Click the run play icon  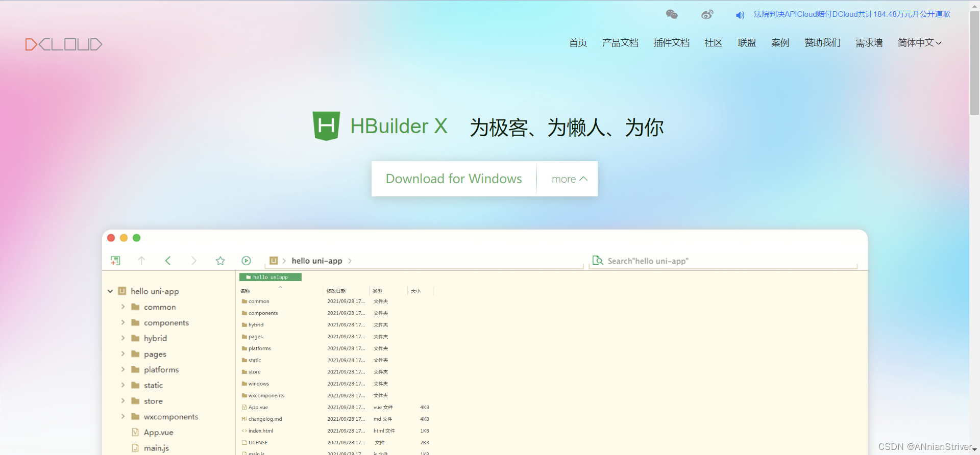click(x=246, y=261)
